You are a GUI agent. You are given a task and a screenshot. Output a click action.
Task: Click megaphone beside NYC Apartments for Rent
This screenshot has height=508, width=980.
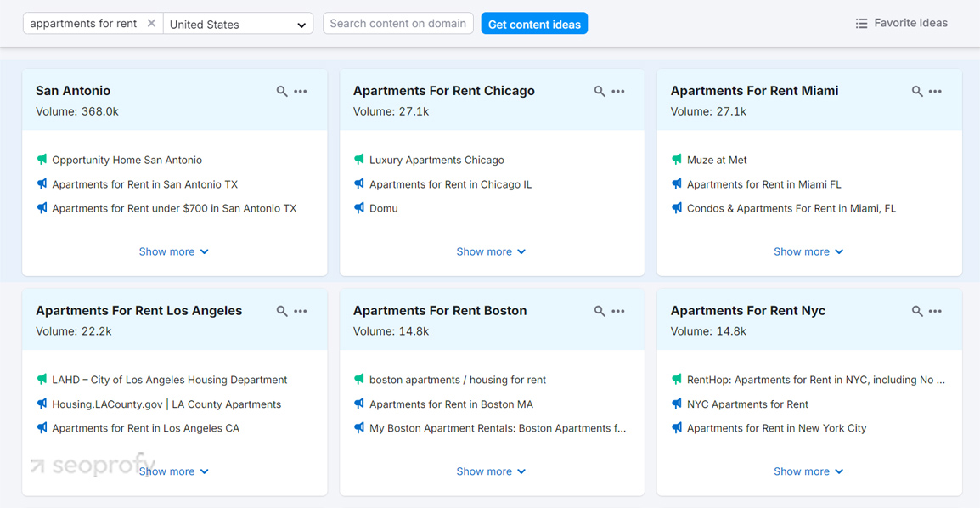coord(676,404)
